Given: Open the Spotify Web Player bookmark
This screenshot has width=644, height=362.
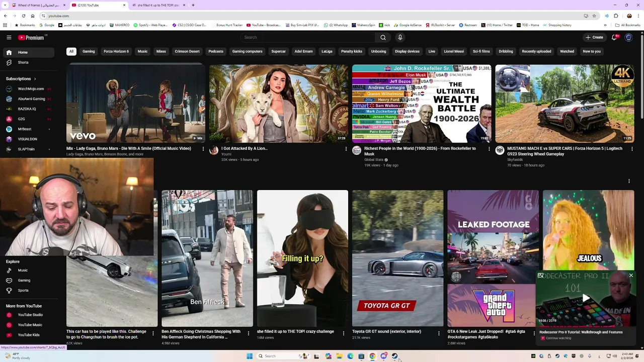Looking at the screenshot, I should click(x=150, y=25).
